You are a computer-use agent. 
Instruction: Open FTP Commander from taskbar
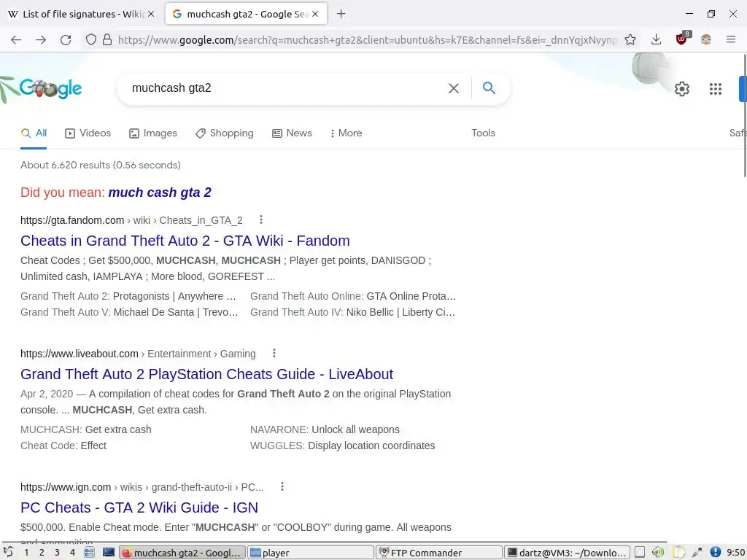pos(438,553)
